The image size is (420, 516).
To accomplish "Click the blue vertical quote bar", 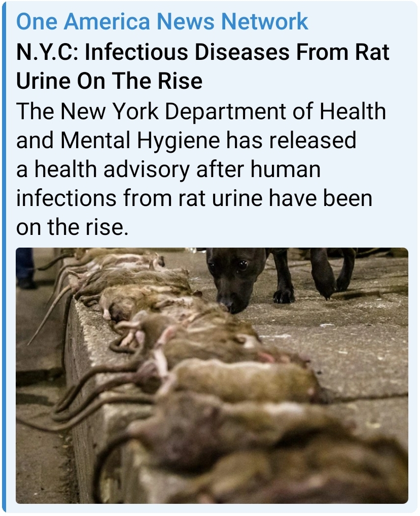I will [x=4, y=258].
